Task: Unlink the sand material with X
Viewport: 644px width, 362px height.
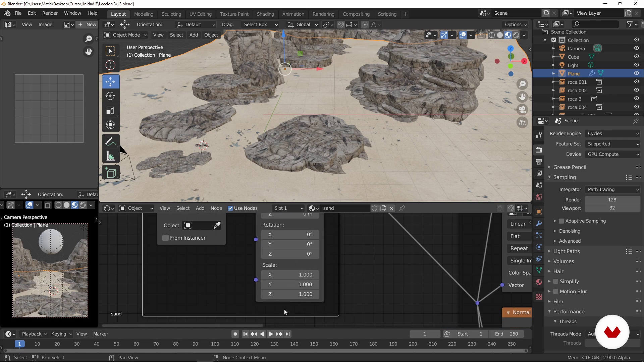Action: (391, 208)
